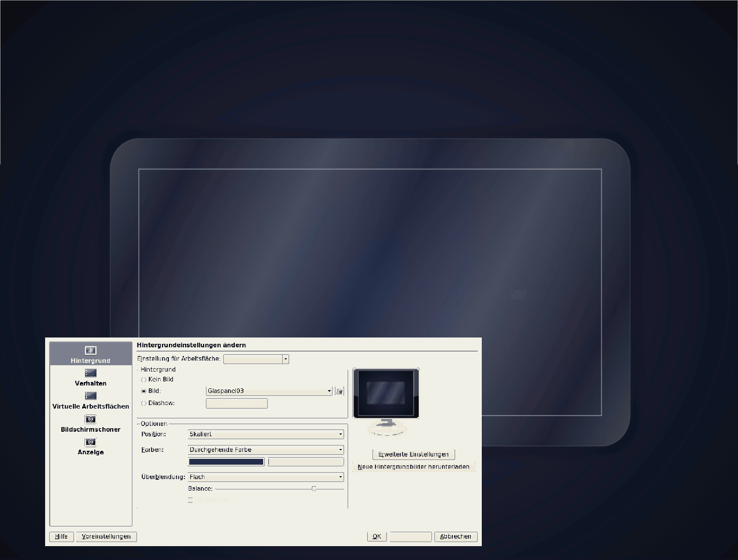
Task: Select the Bild radio option
Action: (x=144, y=391)
